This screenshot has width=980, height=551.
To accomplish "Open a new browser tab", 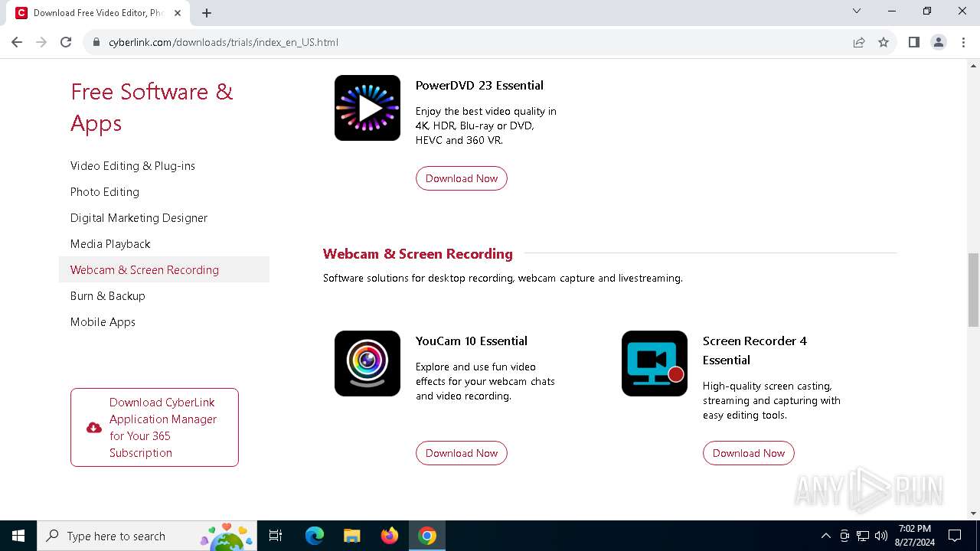I will 207,13.
